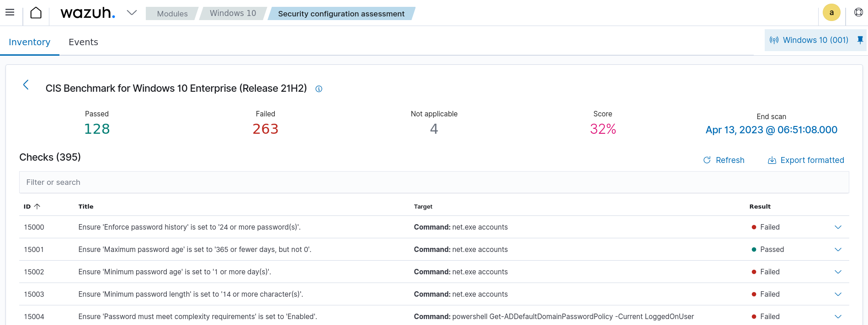Expand details for check 15000

click(838, 227)
